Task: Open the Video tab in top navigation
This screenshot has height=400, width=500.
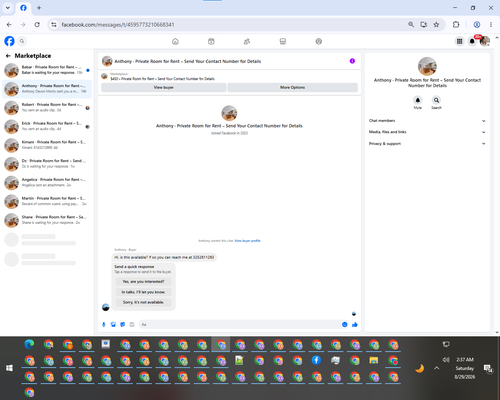Action: (211, 41)
